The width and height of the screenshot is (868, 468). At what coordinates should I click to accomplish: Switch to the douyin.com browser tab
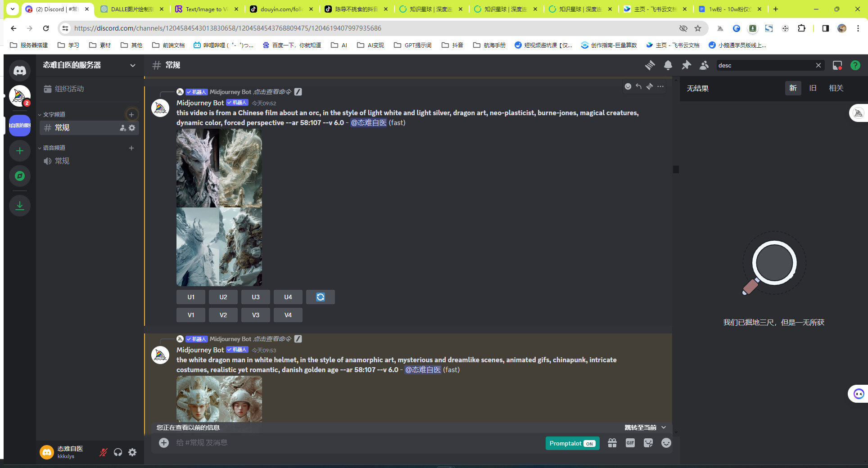(281, 9)
